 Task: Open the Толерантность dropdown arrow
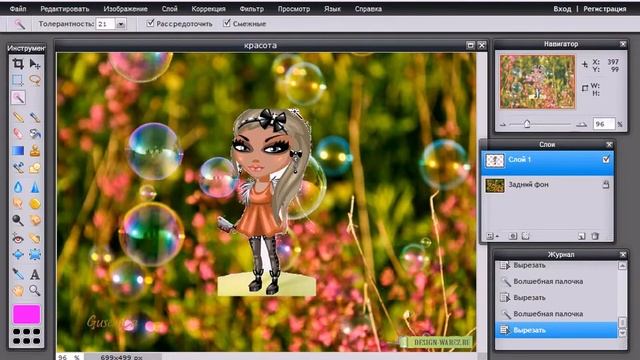tap(121, 24)
